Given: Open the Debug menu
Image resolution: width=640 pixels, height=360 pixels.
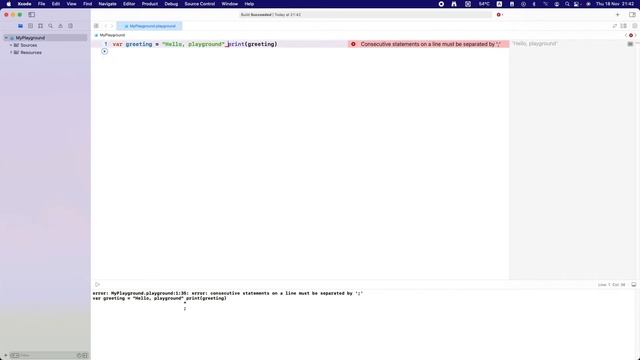Looking at the screenshot, I should pos(171,4).
